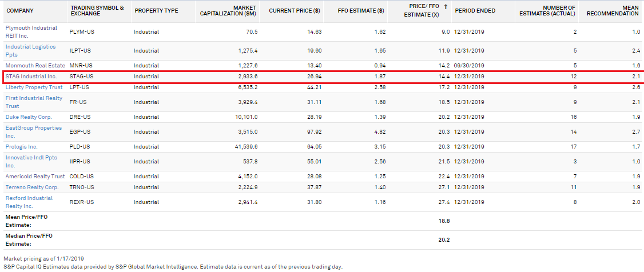Click the sort arrow beside Price/FFO Estimate
Image resolution: width=644 pixels, height=272 pixels.
(x=446, y=7)
